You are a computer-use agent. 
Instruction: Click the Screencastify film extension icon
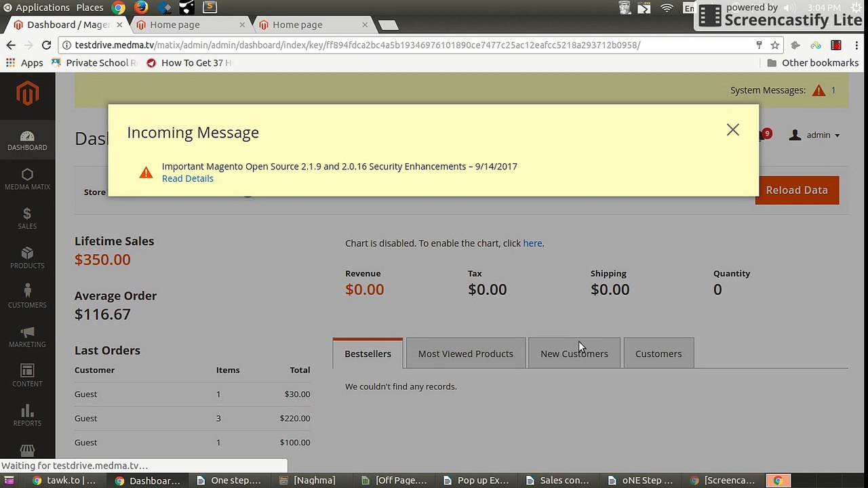pyautogui.click(x=836, y=45)
